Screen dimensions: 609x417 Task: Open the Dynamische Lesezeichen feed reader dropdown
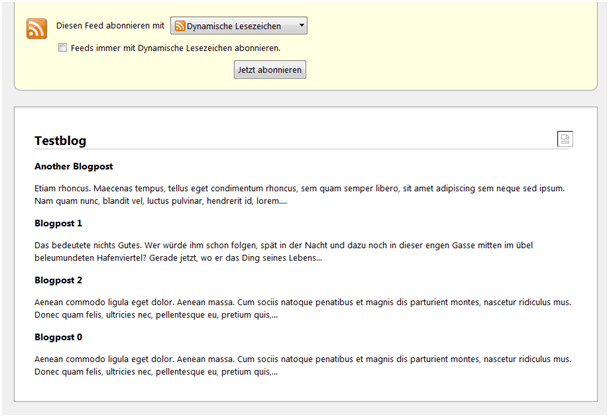[x=238, y=26]
